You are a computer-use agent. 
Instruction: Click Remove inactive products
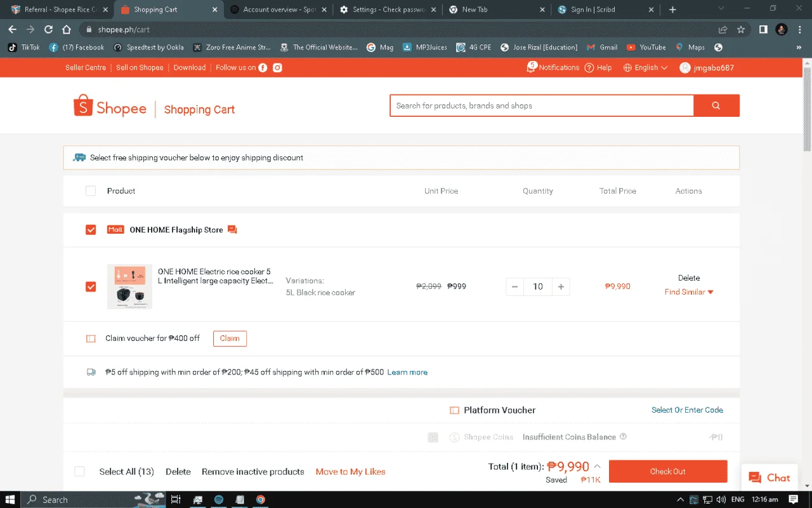253,471
